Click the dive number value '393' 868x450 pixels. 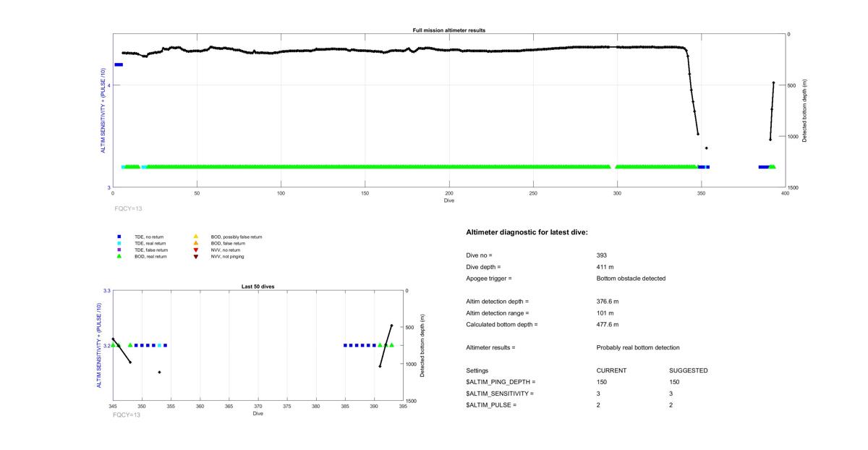pyautogui.click(x=602, y=255)
